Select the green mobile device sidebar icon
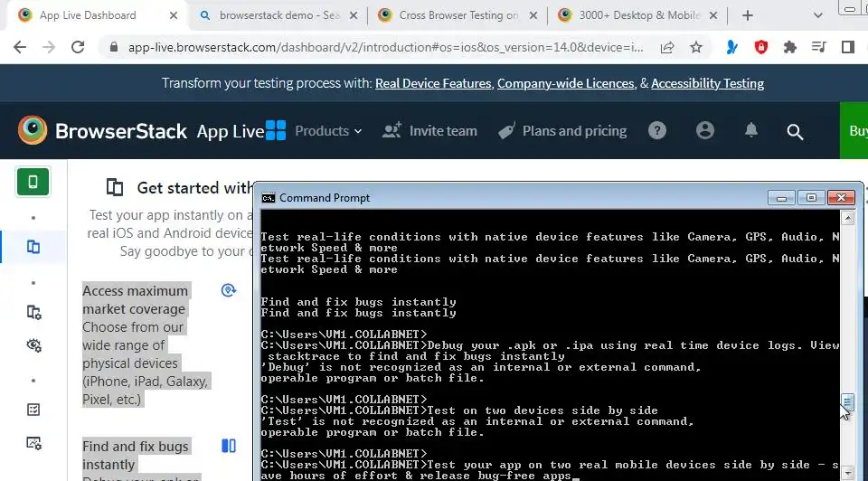 point(33,182)
